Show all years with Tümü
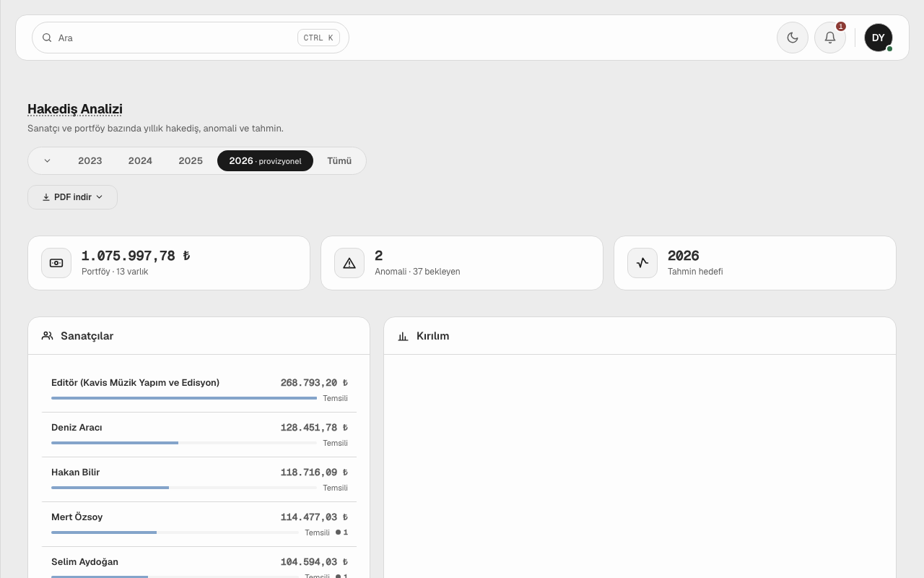 click(x=339, y=160)
